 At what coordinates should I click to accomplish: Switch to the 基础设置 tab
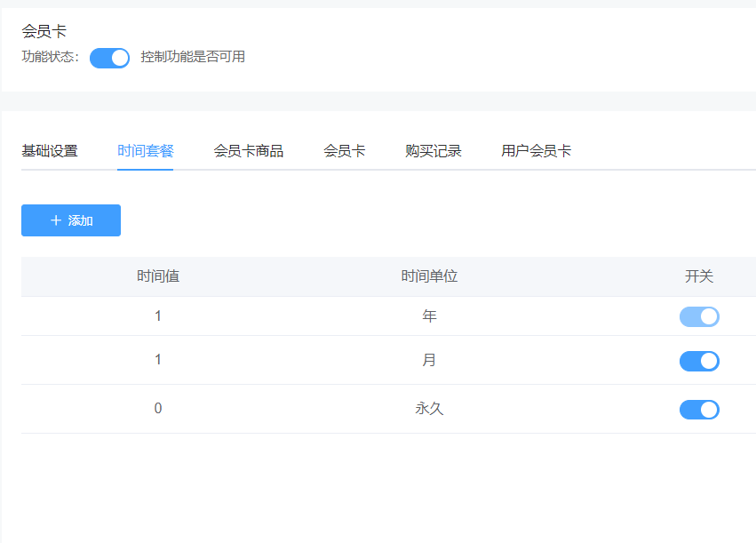click(x=50, y=151)
